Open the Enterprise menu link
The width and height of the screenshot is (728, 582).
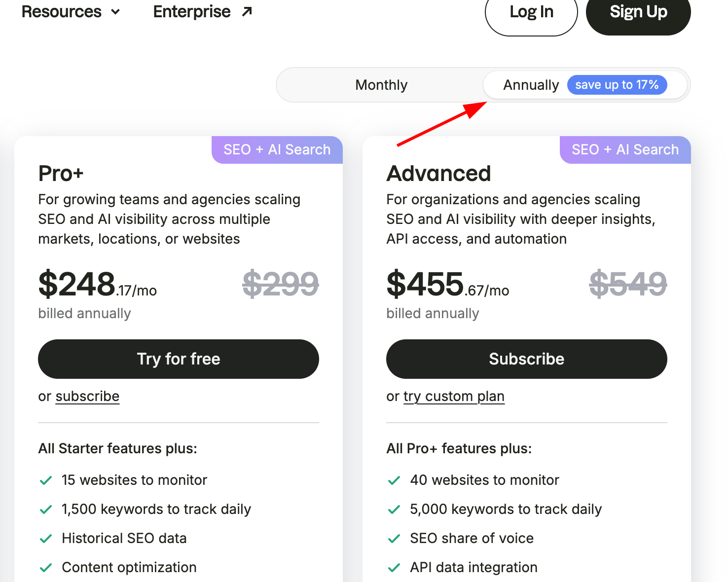coord(202,11)
